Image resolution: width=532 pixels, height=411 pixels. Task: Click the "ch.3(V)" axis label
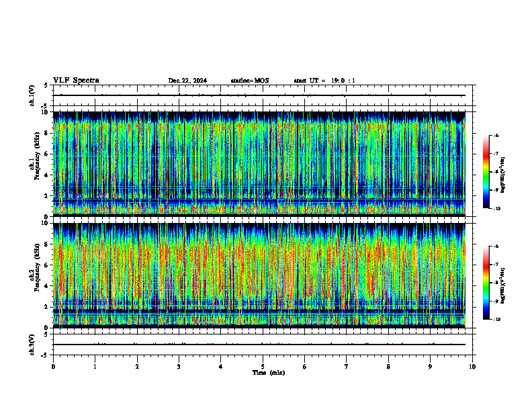pyautogui.click(x=32, y=345)
